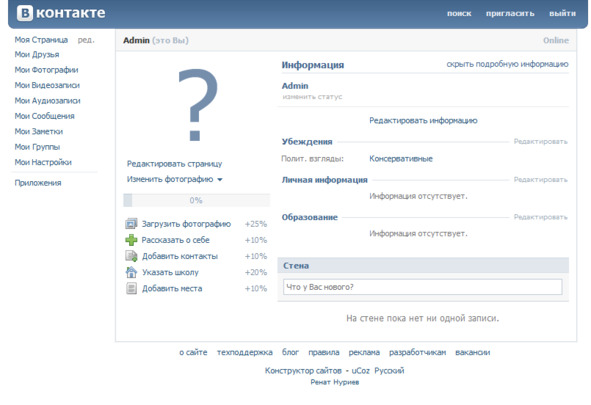Viewport: 591px width, 405px height.
Task: Click the document icon beside Добавить места
Action: (x=131, y=289)
